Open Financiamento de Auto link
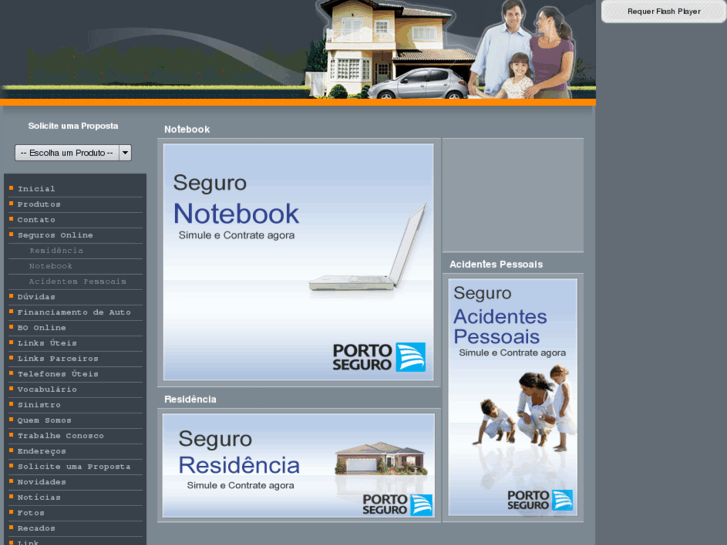The height and width of the screenshot is (545, 727). coord(74,312)
